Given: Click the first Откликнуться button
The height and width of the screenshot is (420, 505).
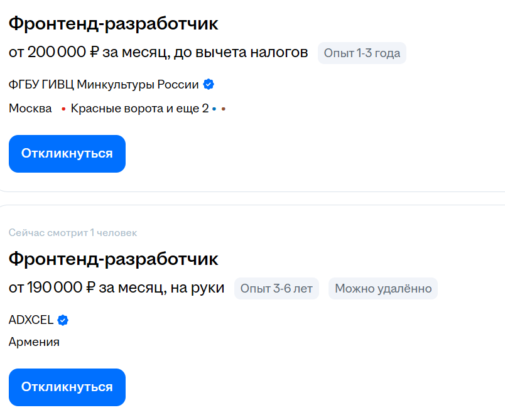Looking at the screenshot, I should (67, 153).
